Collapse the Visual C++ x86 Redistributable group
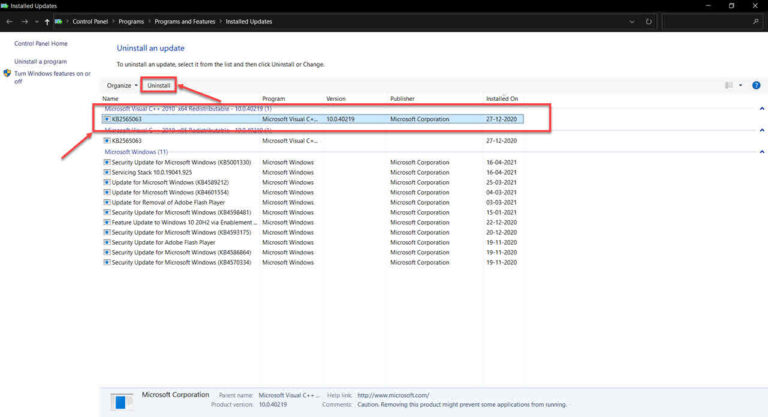 point(762,130)
